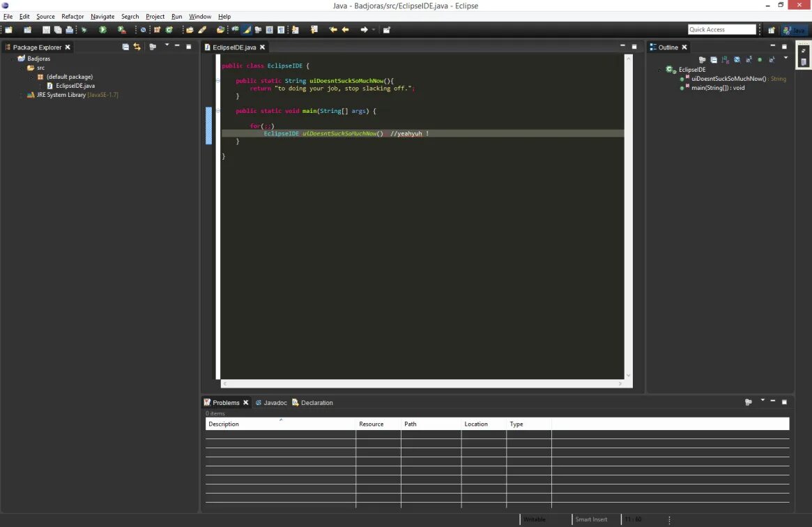Toggle Hide Static Members in Outline
Screen dimensions: 812x527
749,60
